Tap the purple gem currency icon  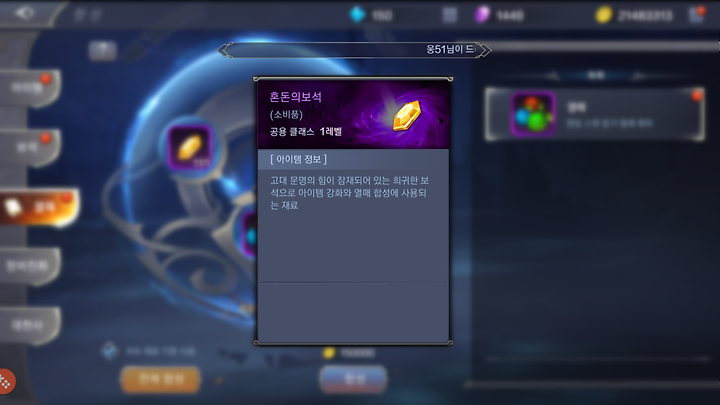pos(482,15)
